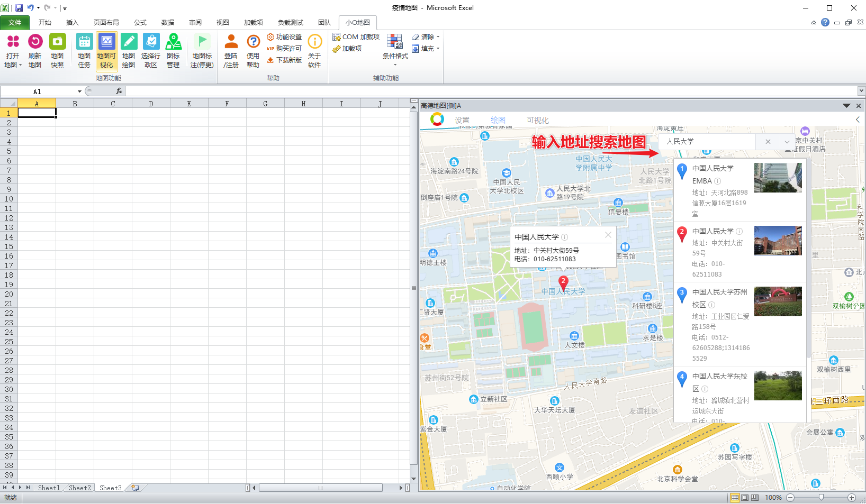Image resolution: width=866 pixels, height=504 pixels.
Task: Select result 中国人民大学苏州校区
Action: pyautogui.click(x=739, y=324)
